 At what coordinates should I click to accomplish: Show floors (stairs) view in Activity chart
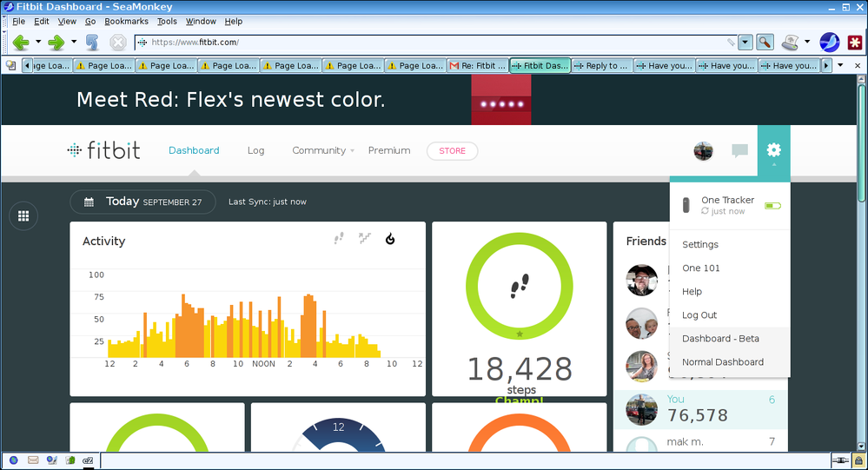[364, 239]
